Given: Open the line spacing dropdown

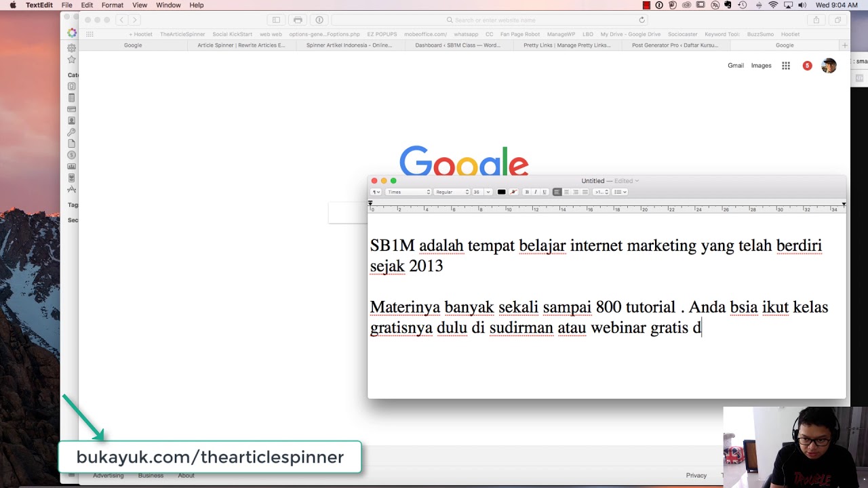Looking at the screenshot, I should (601, 192).
